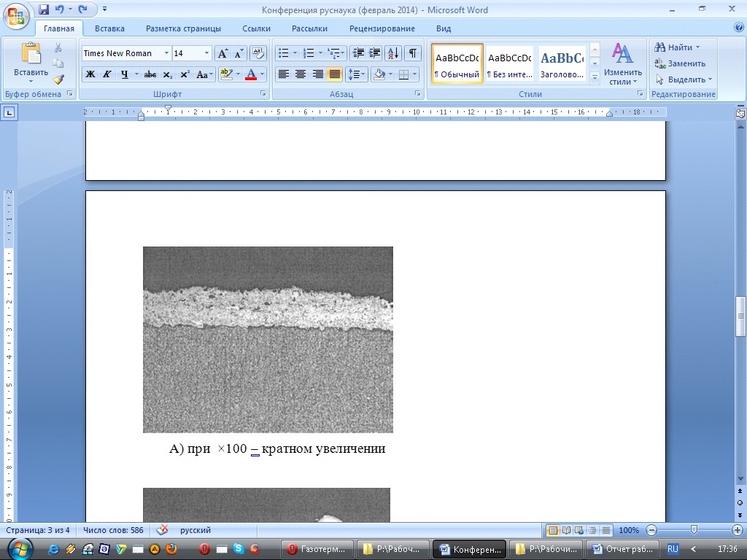Image resolution: width=747 pixels, height=560 pixels.
Task: Click the Заменить button
Action: pos(681,63)
